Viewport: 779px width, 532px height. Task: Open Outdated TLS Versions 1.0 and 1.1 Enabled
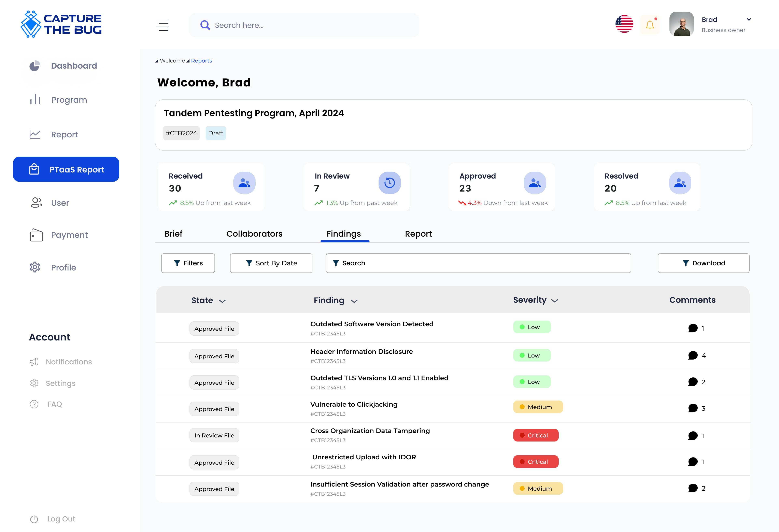click(x=379, y=378)
